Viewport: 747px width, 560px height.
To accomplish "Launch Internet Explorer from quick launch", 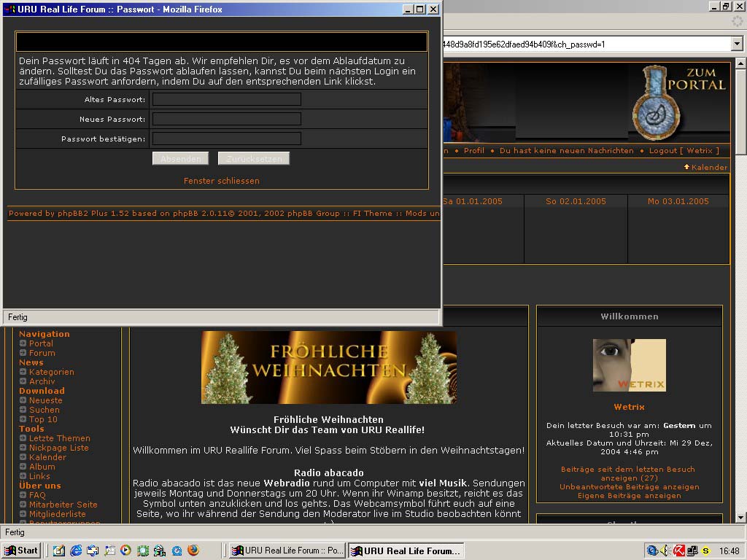I will pos(76,551).
